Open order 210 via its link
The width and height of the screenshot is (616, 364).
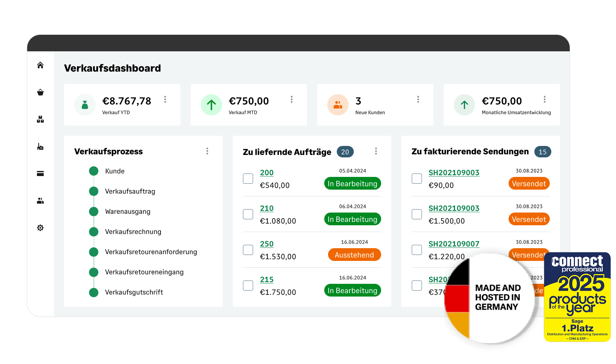coord(267,208)
